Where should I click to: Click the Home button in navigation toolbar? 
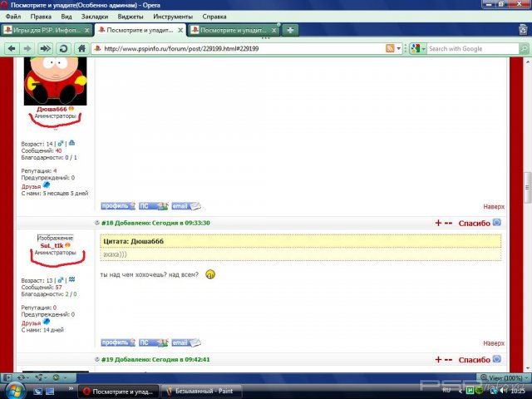[81, 49]
